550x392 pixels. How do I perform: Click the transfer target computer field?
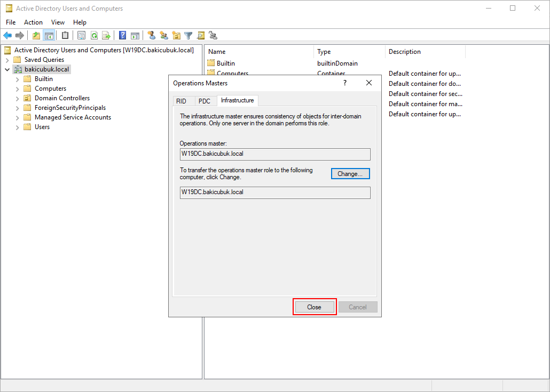(275, 193)
